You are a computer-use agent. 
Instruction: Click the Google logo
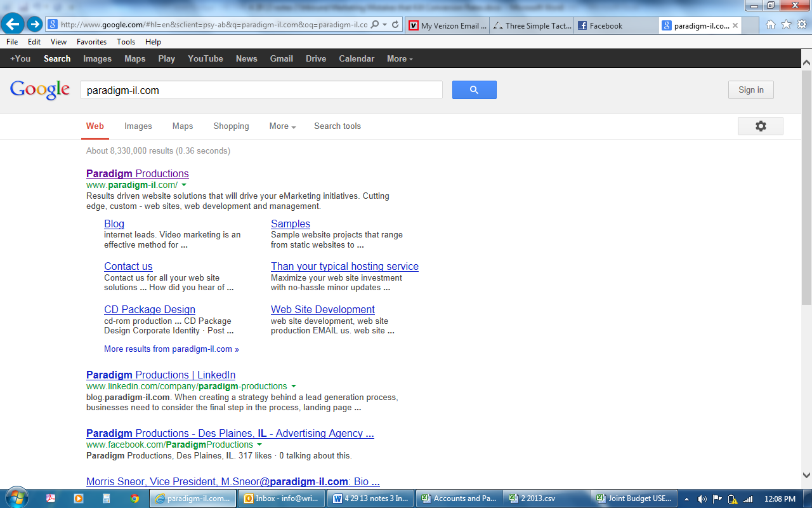coord(40,90)
